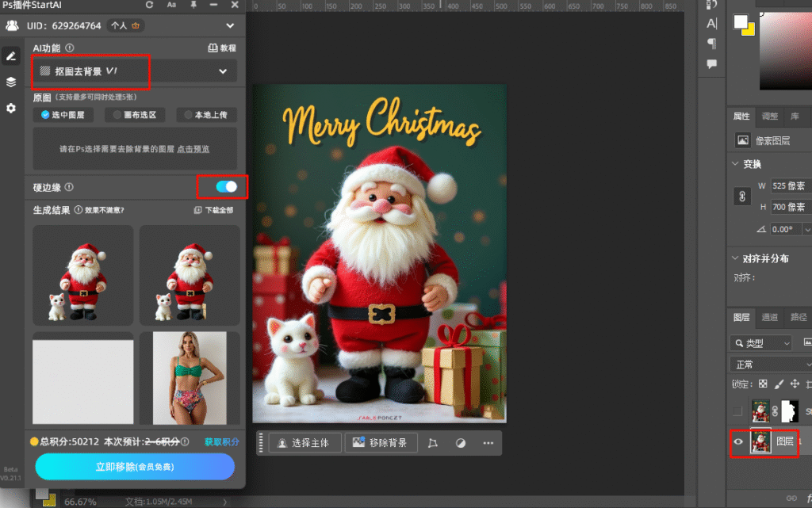
Task: Switch to the 通道 channels tab
Action: click(769, 317)
